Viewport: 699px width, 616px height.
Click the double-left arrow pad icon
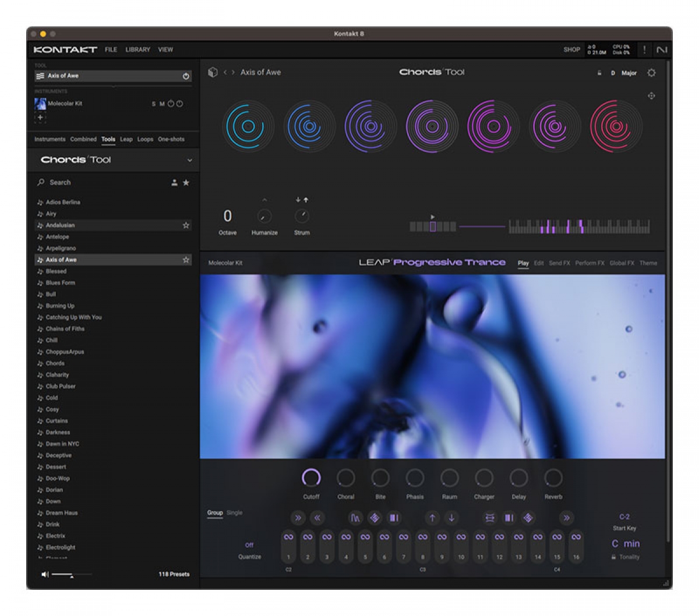317,518
